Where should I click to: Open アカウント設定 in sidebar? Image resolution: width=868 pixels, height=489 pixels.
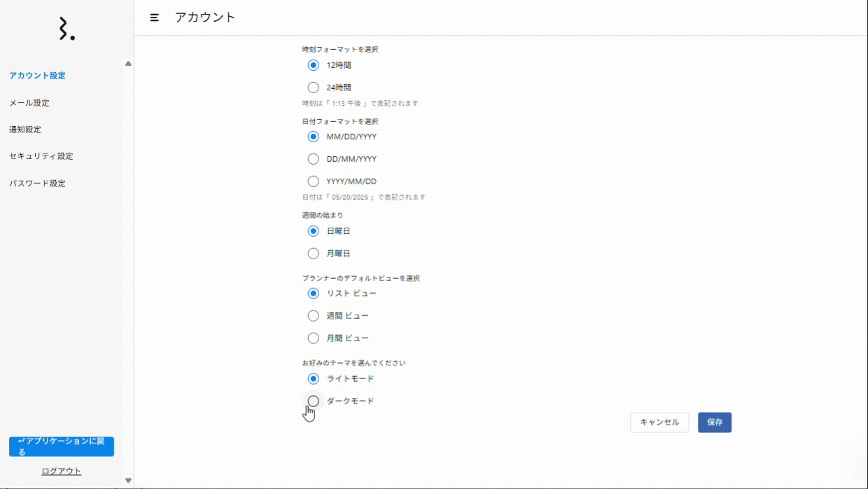pyautogui.click(x=37, y=76)
